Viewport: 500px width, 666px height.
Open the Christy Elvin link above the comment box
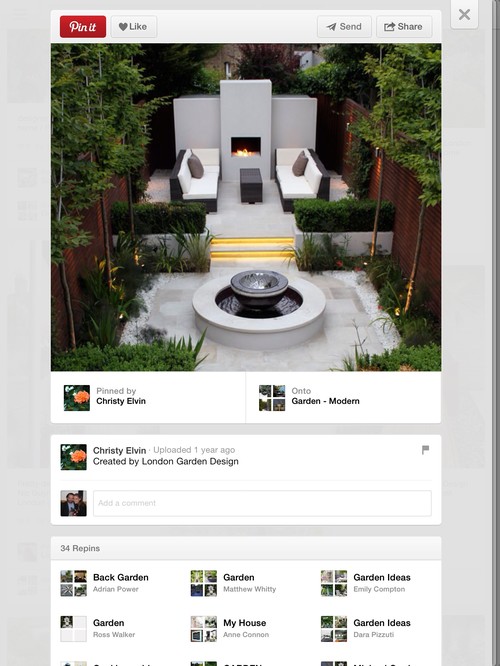click(x=119, y=450)
